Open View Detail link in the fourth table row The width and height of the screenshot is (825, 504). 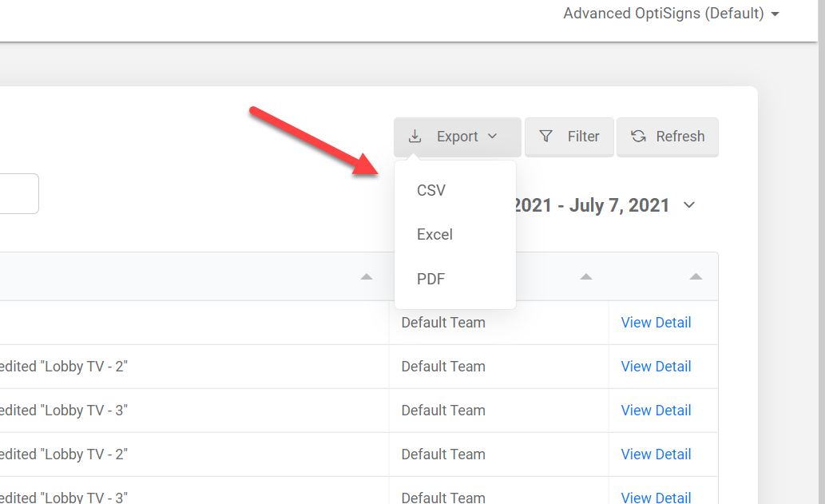656,454
